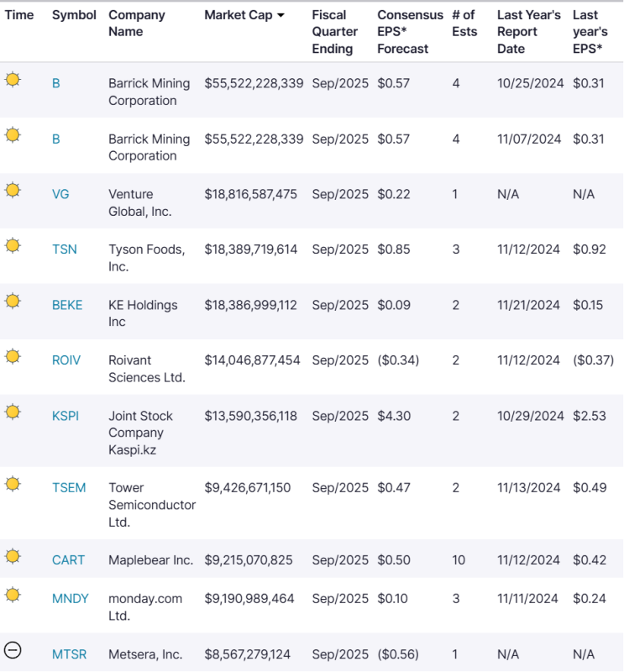Image resolution: width=624 pixels, height=672 pixels.
Task: Click the sun icon in the Maplebear row
Action: 13,555
